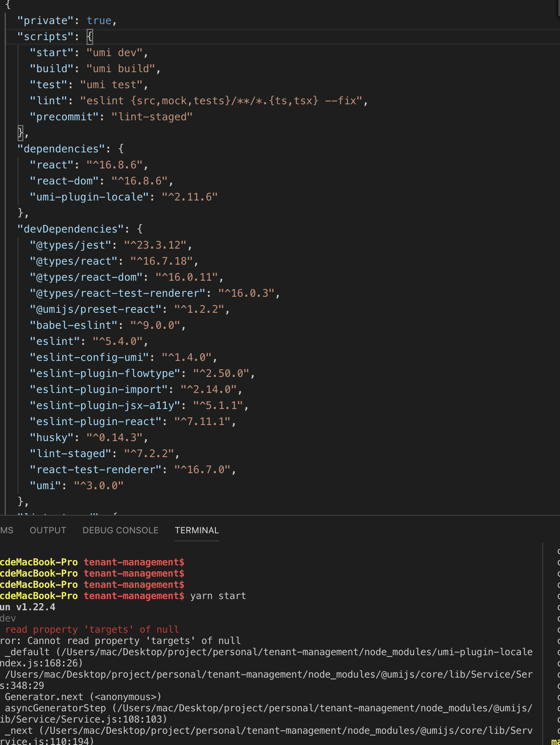The width and height of the screenshot is (560, 745).
Task: Click the "private" key
Action: point(45,20)
